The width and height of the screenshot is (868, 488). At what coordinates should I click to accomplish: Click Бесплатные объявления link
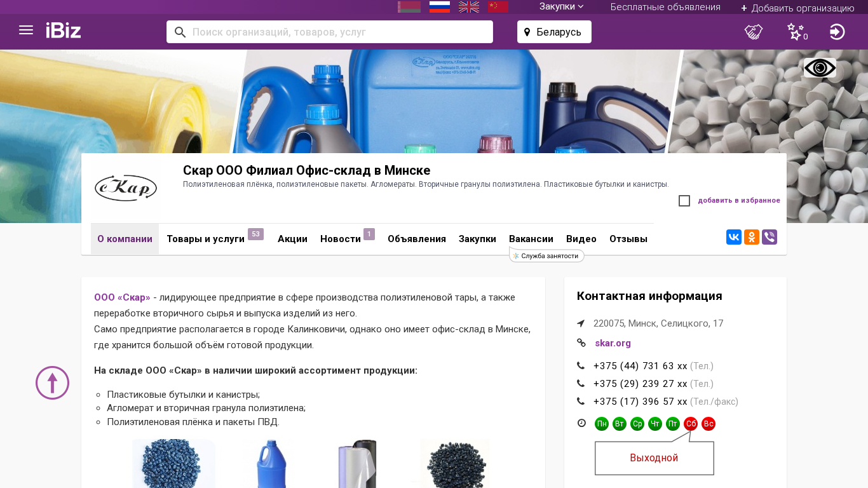(665, 7)
